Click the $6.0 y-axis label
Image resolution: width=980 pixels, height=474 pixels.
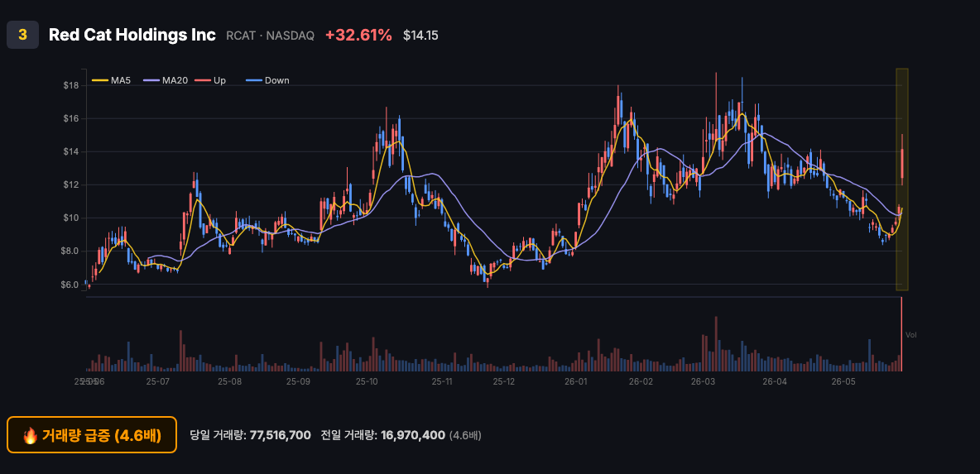coord(70,285)
